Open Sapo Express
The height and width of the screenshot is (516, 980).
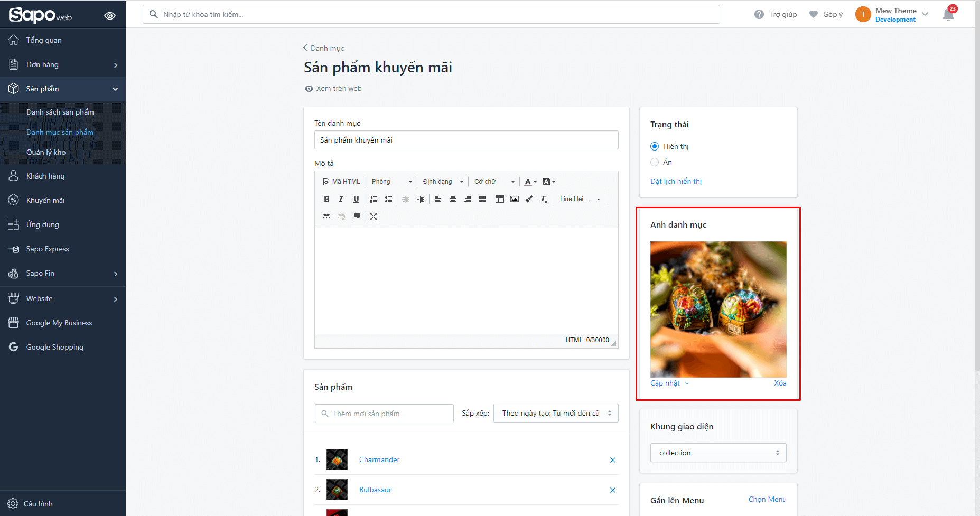point(63,249)
